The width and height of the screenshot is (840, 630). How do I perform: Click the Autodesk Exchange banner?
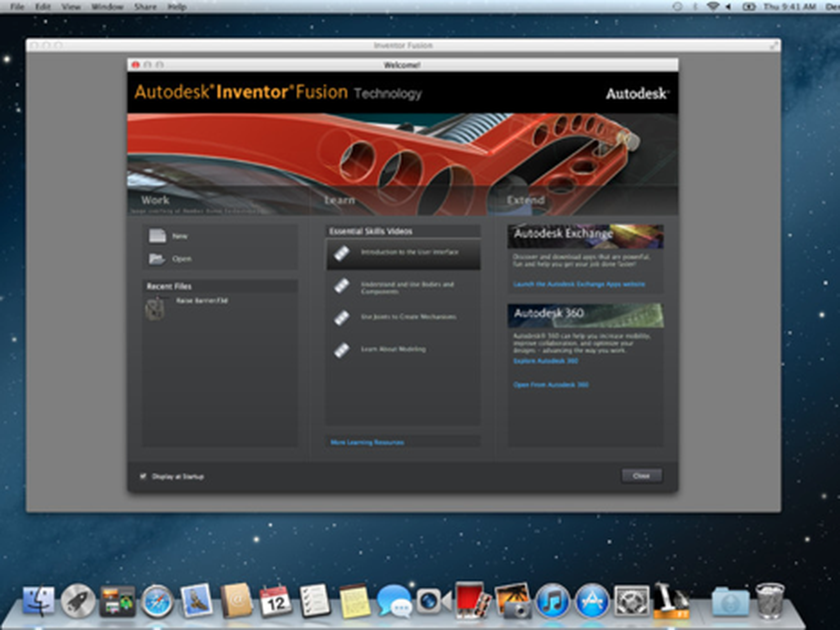(585, 235)
